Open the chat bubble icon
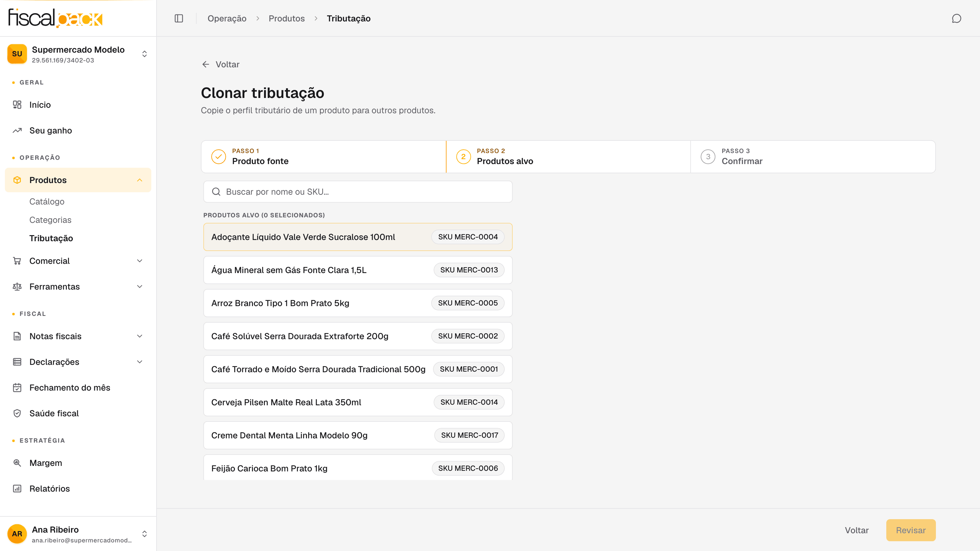The image size is (980, 551). 956,18
